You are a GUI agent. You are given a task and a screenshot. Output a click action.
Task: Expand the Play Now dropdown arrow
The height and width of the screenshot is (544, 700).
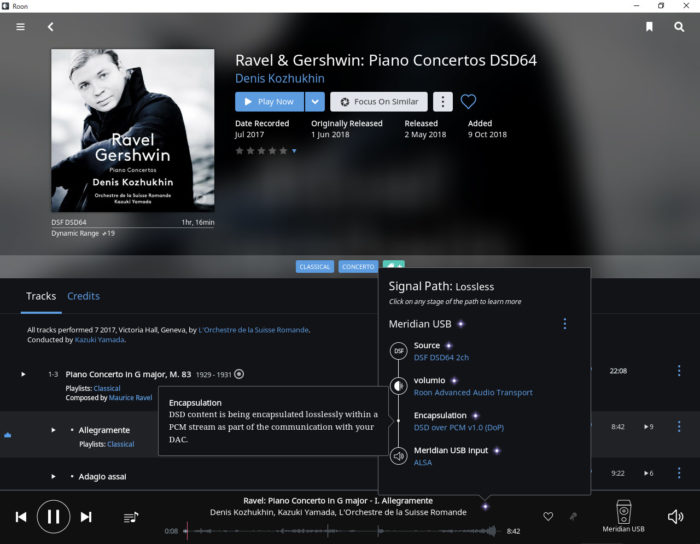[315, 102]
